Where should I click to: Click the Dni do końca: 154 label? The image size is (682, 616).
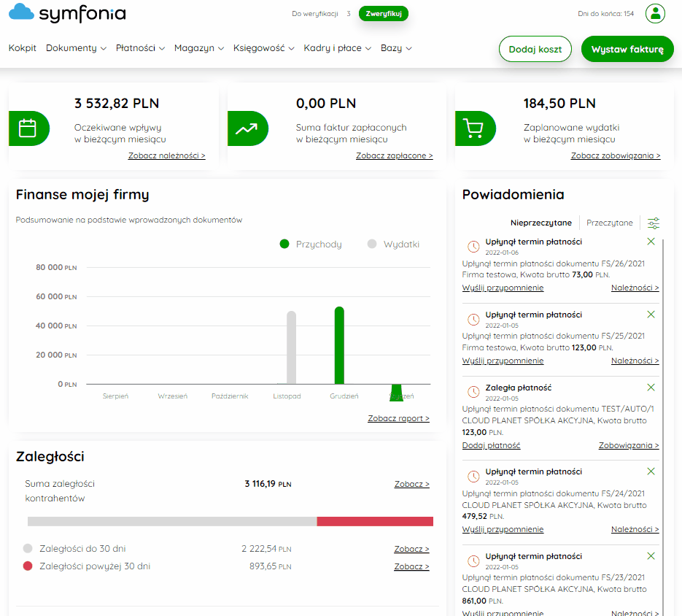pyautogui.click(x=605, y=13)
